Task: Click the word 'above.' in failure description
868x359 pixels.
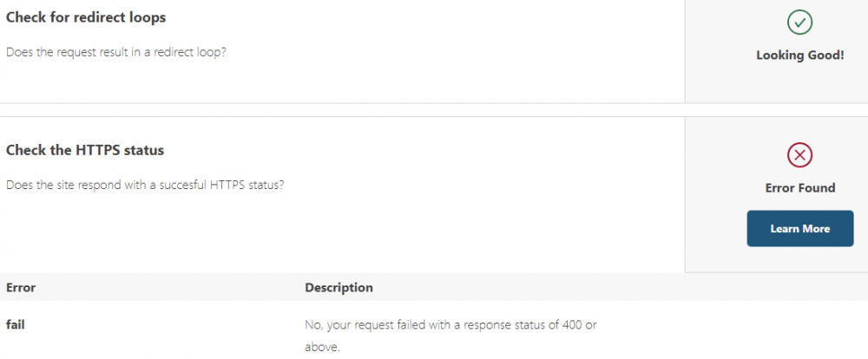Action: coord(322,348)
